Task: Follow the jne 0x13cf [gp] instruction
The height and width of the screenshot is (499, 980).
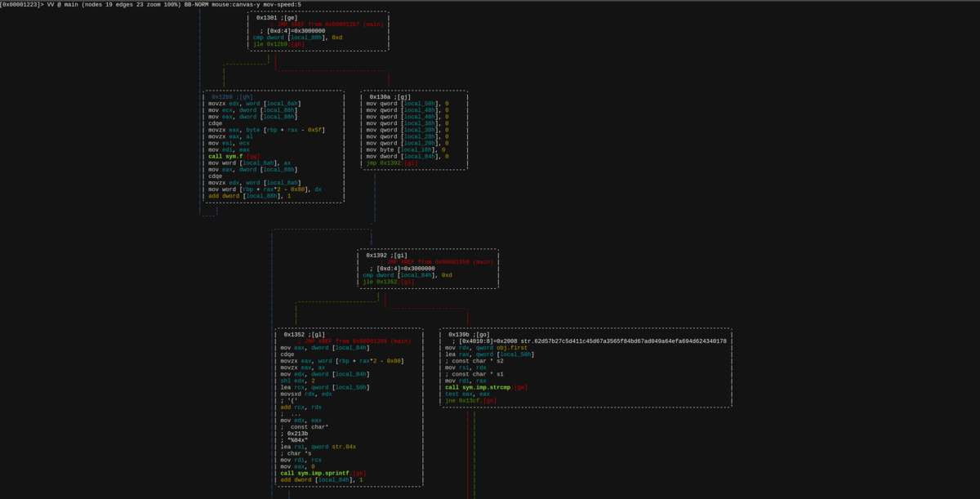Action: (x=471, y=400)
